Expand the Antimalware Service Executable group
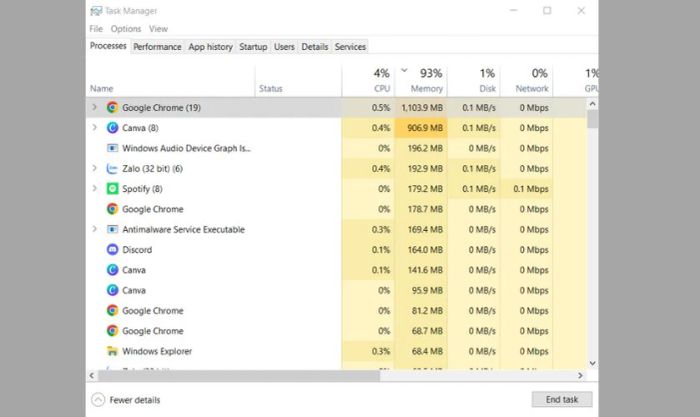700x417 pixels. (x=94, y=229)
